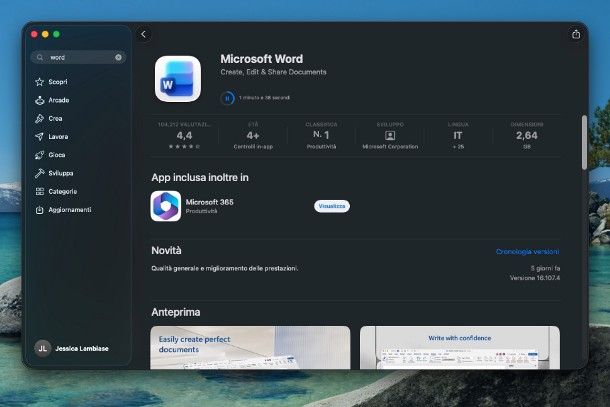Click the Microsoft Word title

click(x=261, y=59)
